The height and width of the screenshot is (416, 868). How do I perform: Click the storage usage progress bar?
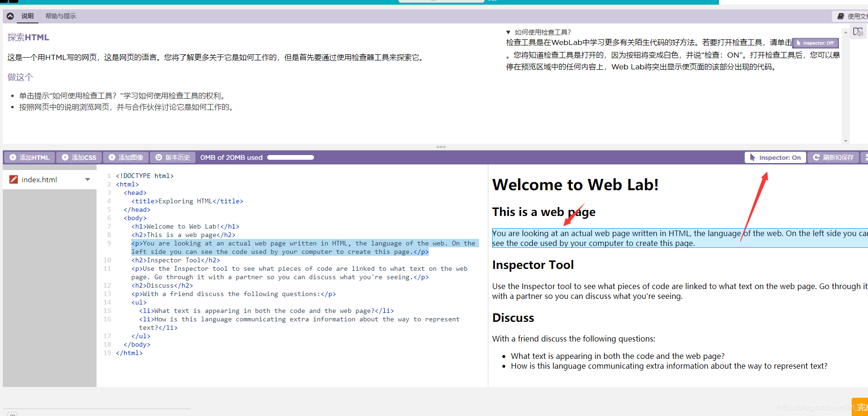coord(291,157)
